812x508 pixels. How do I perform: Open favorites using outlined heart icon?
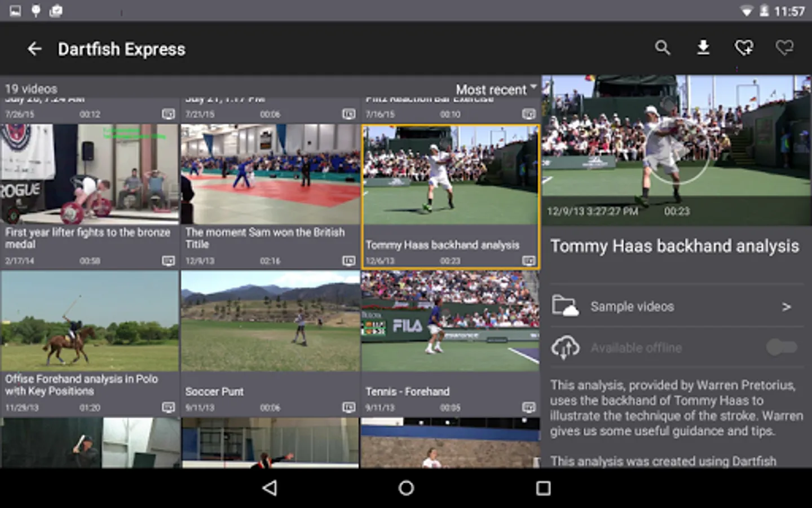tap(784, 48)
